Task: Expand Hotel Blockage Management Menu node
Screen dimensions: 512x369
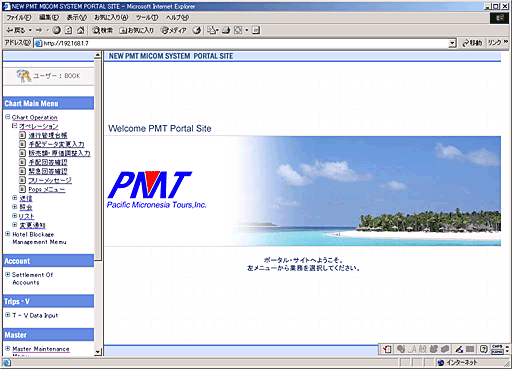Action: (x=7, y=234)
